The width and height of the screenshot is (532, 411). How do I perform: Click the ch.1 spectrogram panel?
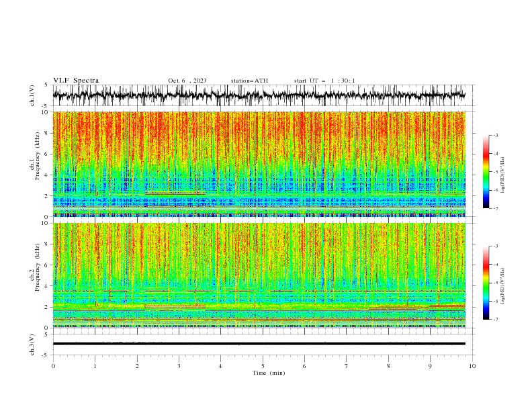259,164
